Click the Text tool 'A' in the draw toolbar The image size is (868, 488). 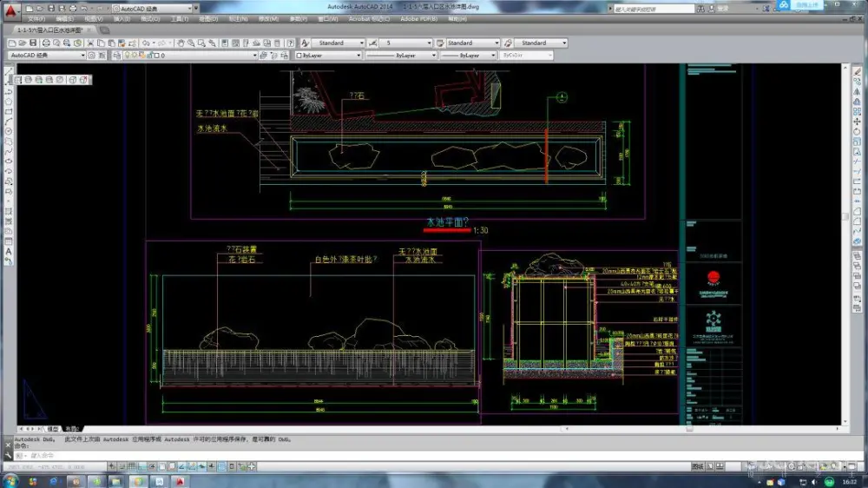(9, 252)
